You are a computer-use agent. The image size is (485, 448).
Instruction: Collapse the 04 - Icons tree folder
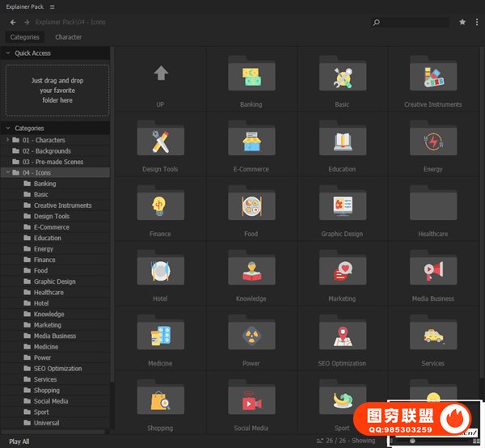pyautogui.click(x=7, y=172)
